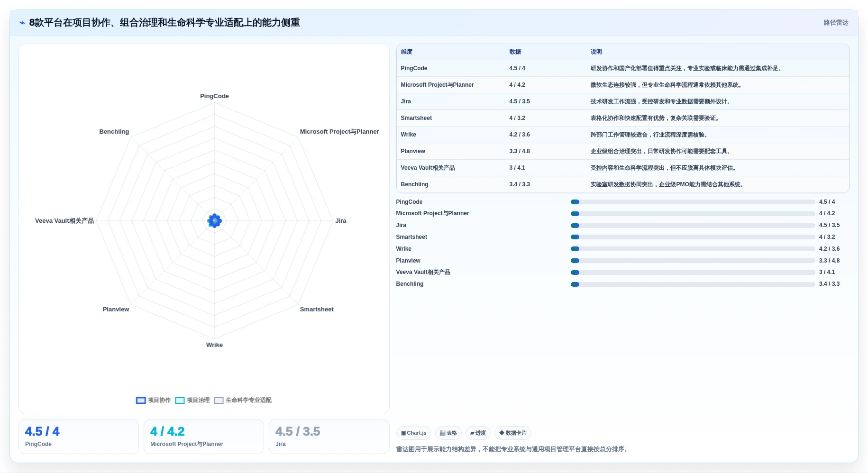This screenshot has height=473, width=868.
Task: Click the PingCode progress bar
Action: coord(693,202)
